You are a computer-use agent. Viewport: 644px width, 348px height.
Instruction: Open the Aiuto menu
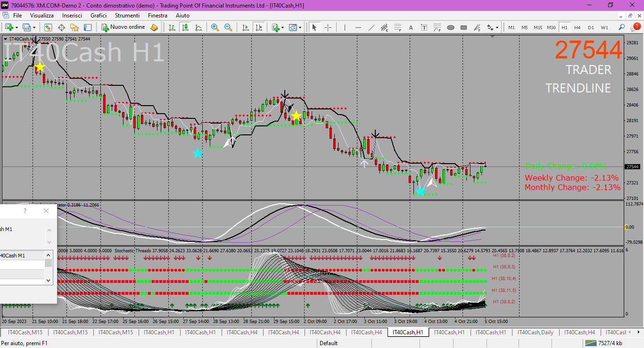coord(182,16)
